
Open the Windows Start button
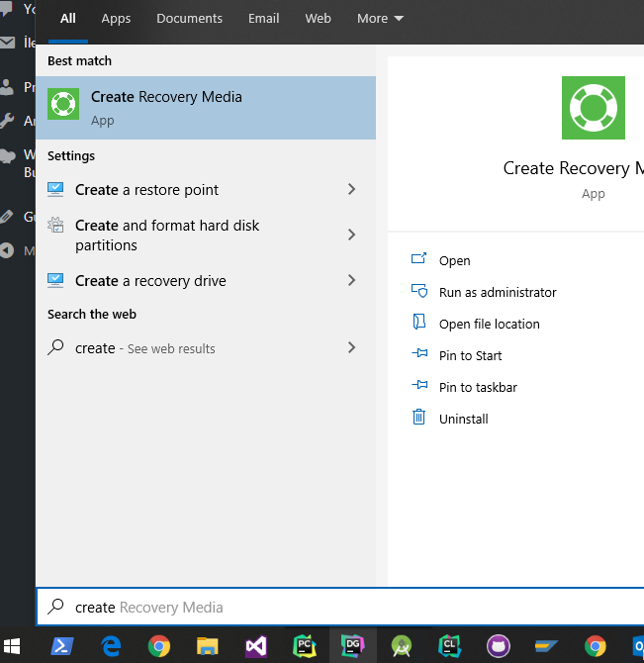tap(12, 646)
